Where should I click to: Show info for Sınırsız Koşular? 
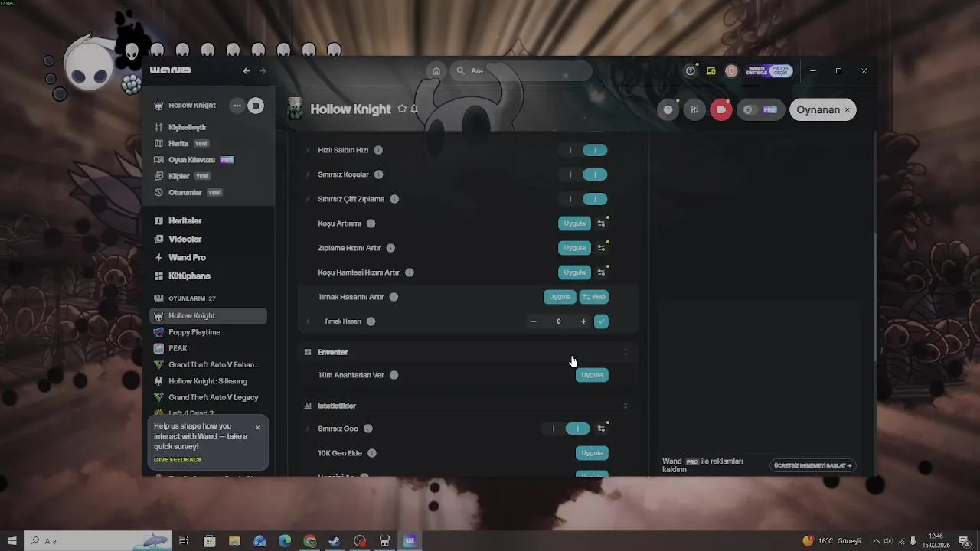click(x=378, y=174)
